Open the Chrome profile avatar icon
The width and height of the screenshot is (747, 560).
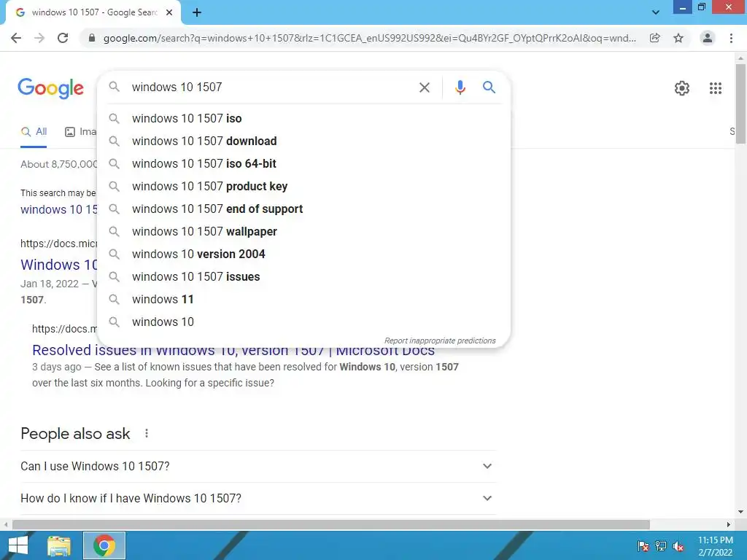pos(708,38)
